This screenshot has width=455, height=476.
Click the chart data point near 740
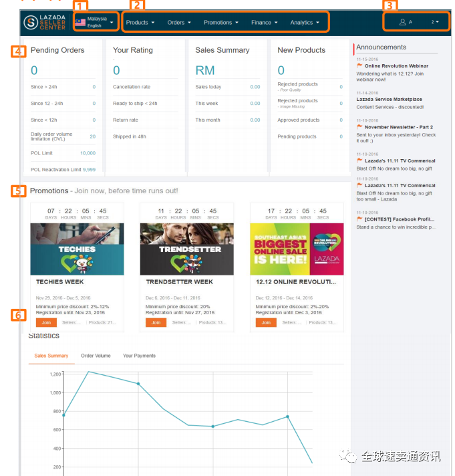click(287, 416)
